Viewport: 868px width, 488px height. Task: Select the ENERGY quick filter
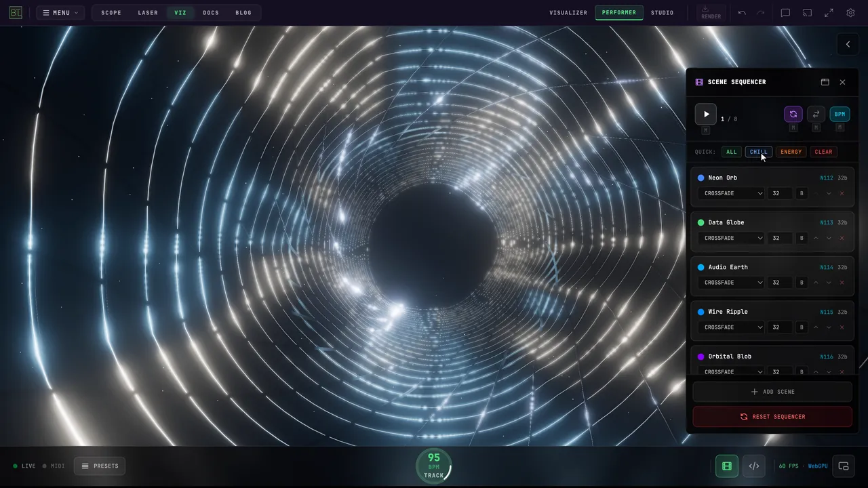click(x=791, y=152)
